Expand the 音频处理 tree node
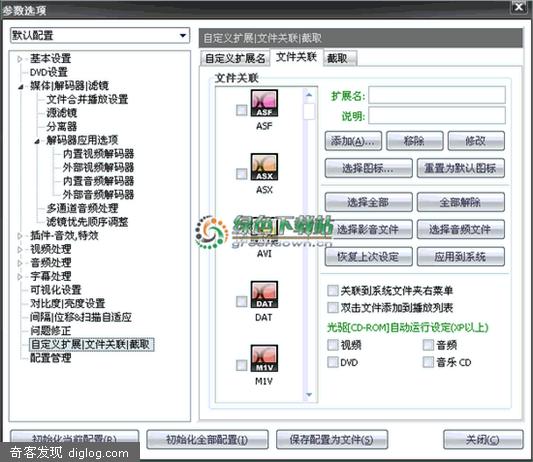This screenshot has height=462, width=533. pos(20,263)
